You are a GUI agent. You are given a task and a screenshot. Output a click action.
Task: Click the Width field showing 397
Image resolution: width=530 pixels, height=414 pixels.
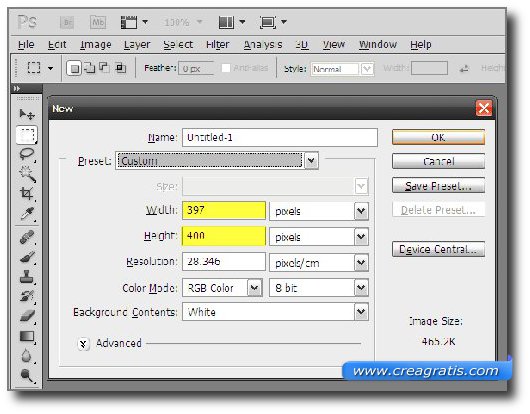224,211
